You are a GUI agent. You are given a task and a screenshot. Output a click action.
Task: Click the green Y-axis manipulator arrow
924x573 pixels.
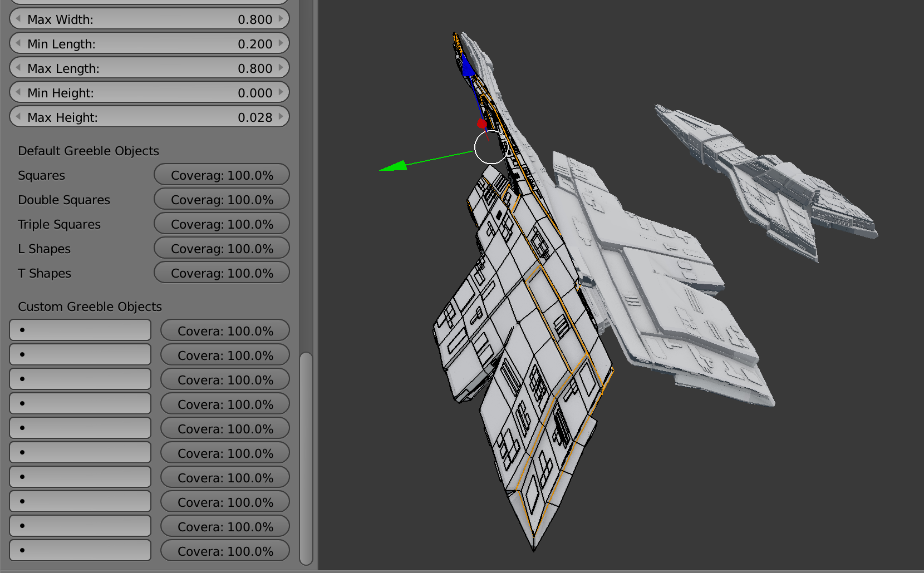(394, 166)
